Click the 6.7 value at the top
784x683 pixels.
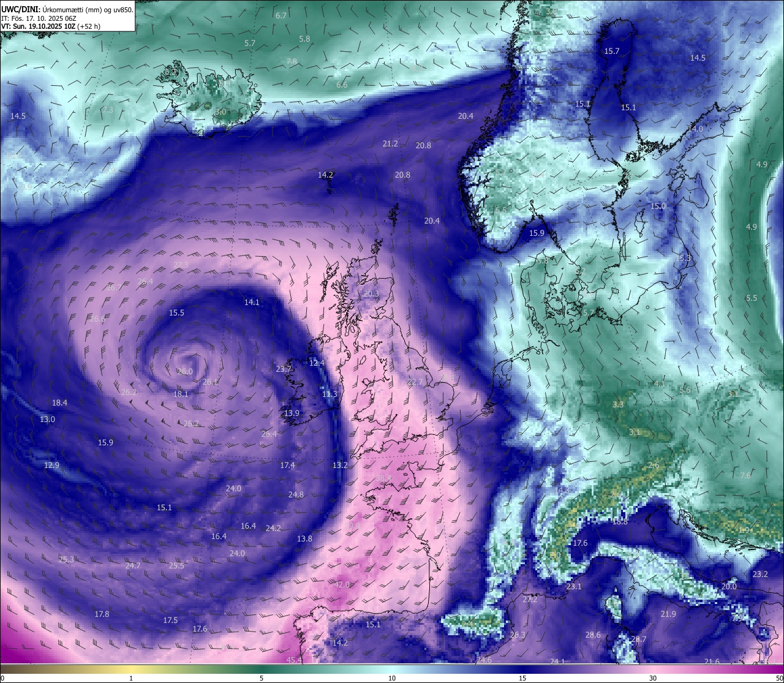click(281, 15)
